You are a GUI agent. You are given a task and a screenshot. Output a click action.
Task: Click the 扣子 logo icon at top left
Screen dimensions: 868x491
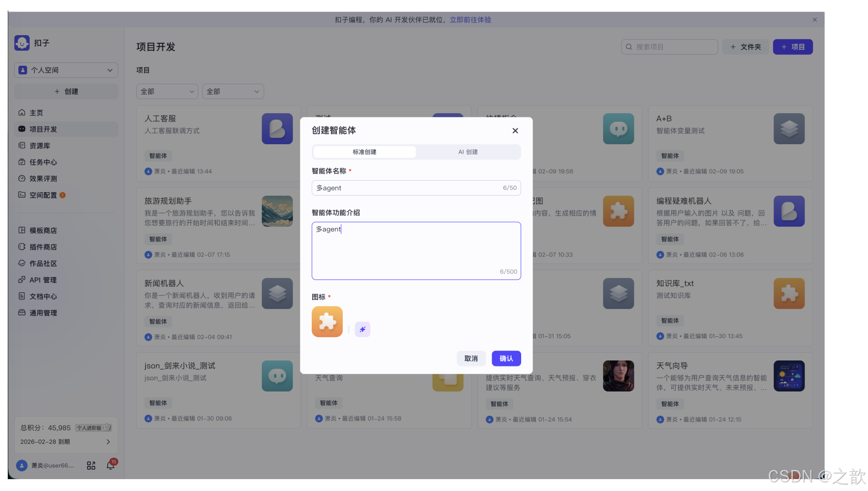pos(21,42)
